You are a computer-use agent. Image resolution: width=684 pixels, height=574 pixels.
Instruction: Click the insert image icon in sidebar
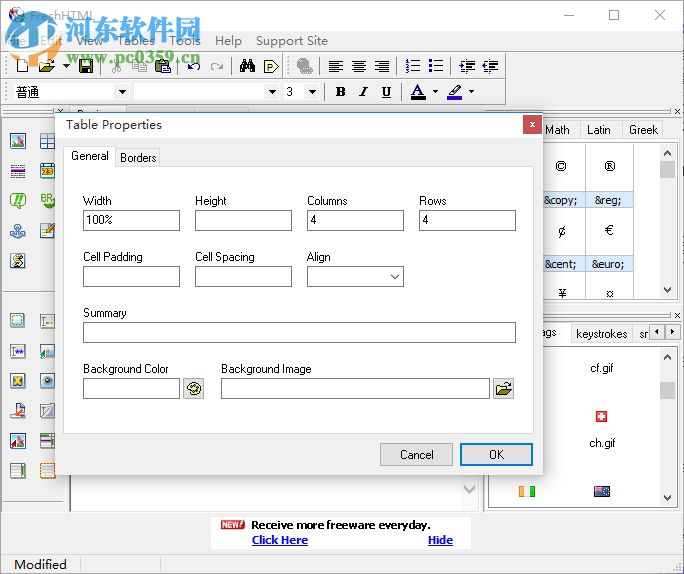click(18, 141)
